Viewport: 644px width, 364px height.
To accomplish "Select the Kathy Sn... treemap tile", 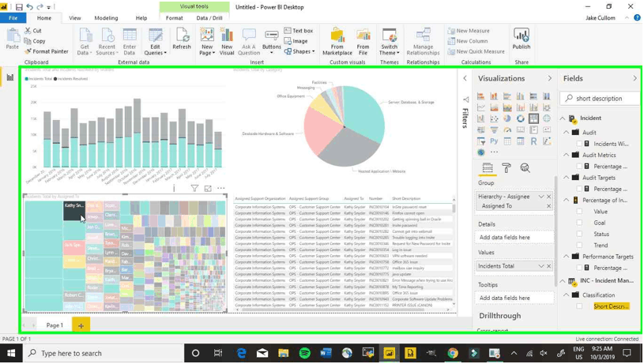I will [74, 211].
